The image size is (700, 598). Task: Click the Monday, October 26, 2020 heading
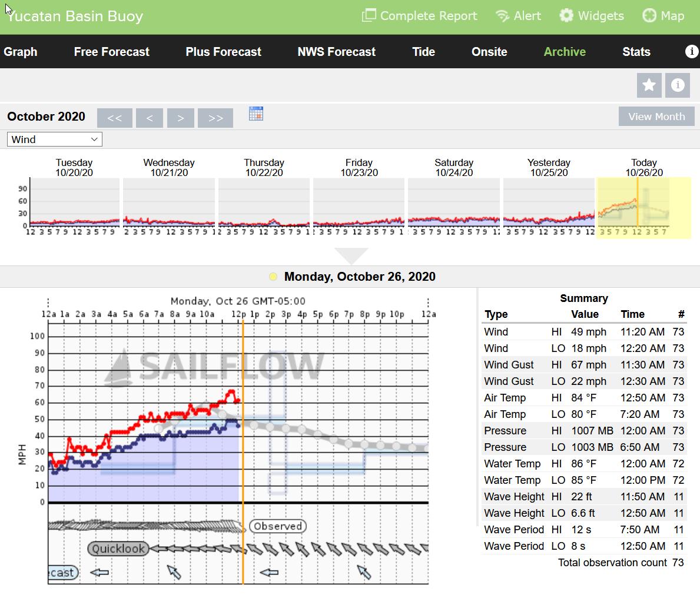click(360, 277)
